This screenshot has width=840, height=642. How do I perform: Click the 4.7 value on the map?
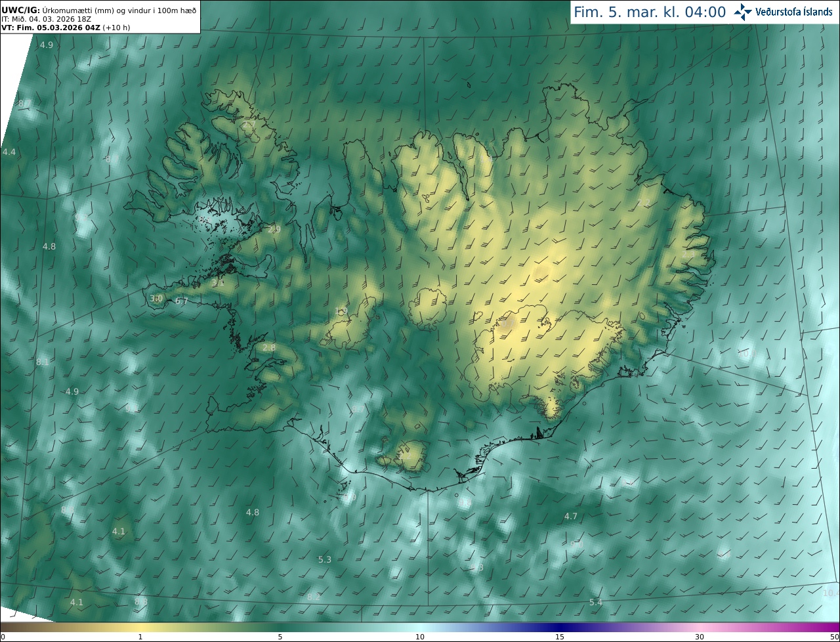[571, 516]
